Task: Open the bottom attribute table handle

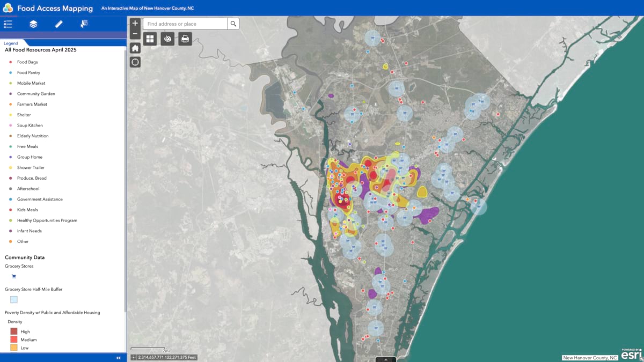Action: pyautogui.click(x=386, y=359)
